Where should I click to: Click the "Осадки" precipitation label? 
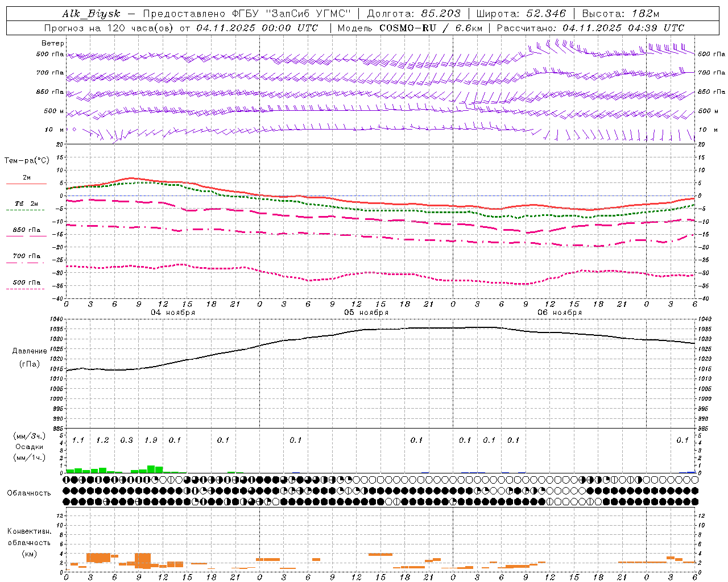30,447
